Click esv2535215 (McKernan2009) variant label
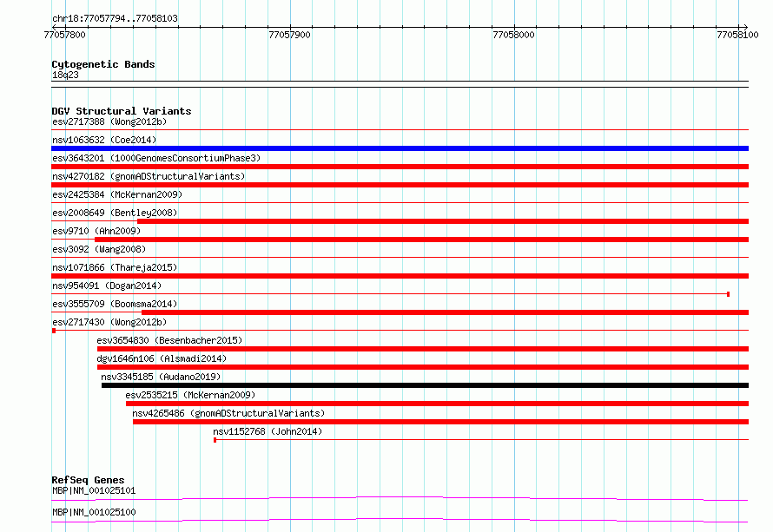 point(190,395)
